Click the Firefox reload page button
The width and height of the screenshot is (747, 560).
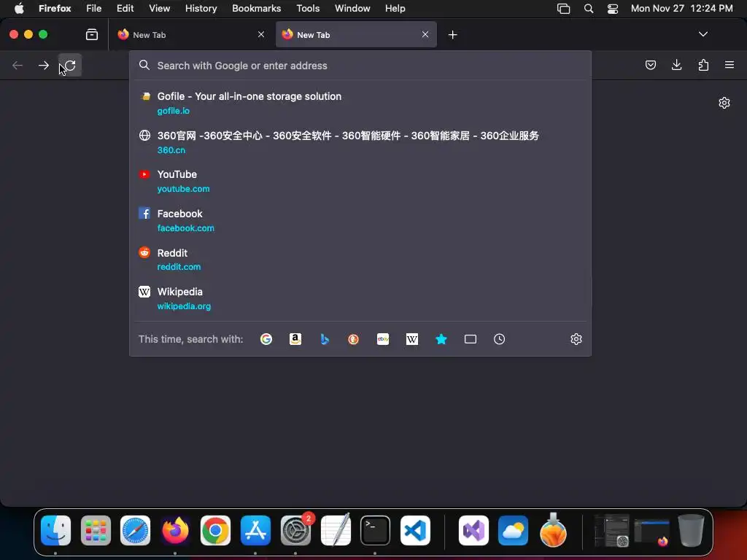[70, 65]
